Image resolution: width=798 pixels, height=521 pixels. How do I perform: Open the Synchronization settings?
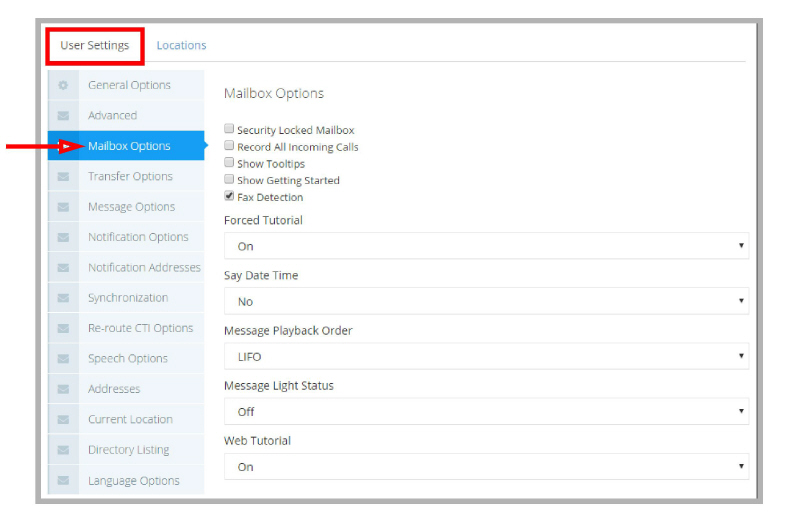[x=126, y=298]
